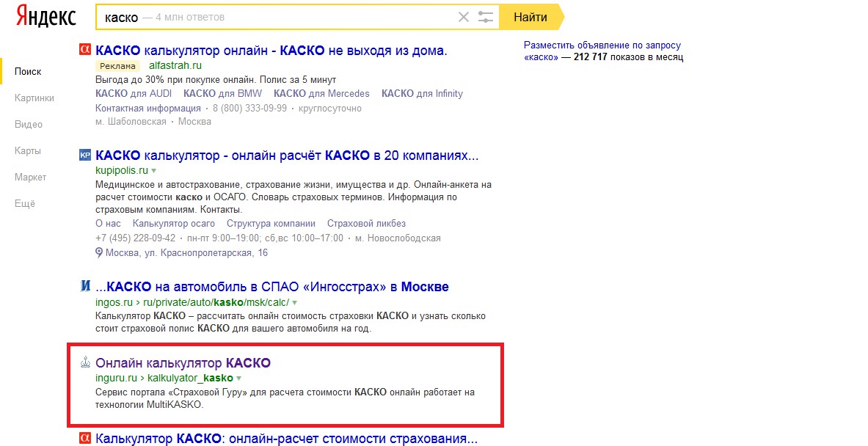Screen dimensions: 868x446
Task: Expand the dropdown arrow next to inguru.ru URL
Action: pos(238,379)
